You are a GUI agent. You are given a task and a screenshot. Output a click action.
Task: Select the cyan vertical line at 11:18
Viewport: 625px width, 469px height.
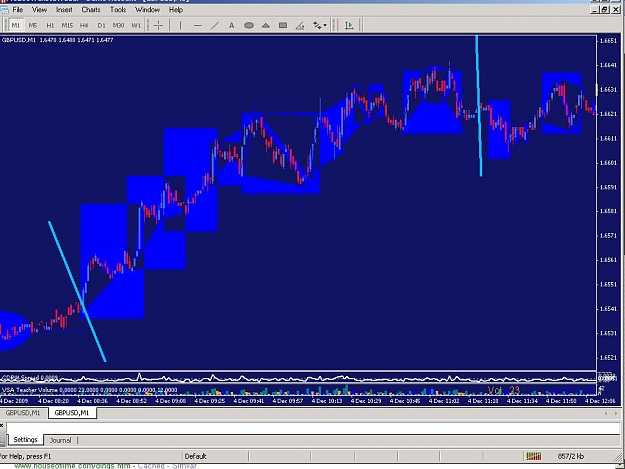click(479, 106)
